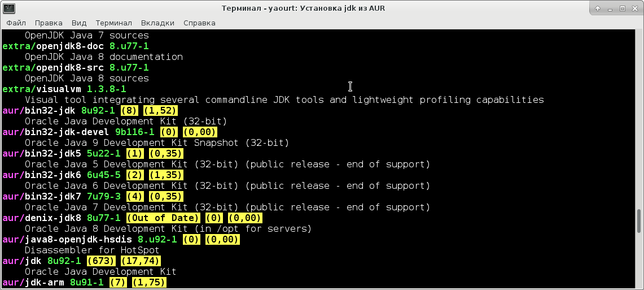Screen dimensions: 644x290
Task: Click the 'Visual tool integrating' description line
Action: 284,99
